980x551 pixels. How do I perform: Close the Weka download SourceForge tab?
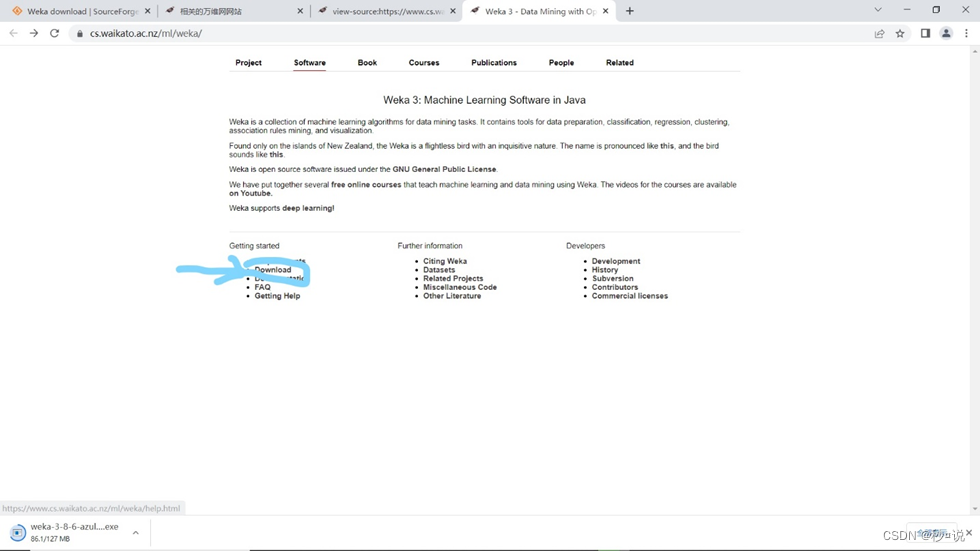click(148, 11)
